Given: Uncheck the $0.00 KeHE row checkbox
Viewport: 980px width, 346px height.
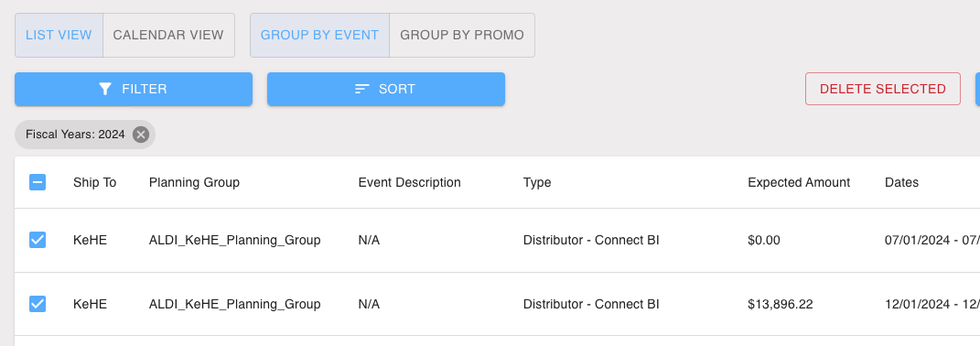Looking at the screenshot, I should [38, 240].
